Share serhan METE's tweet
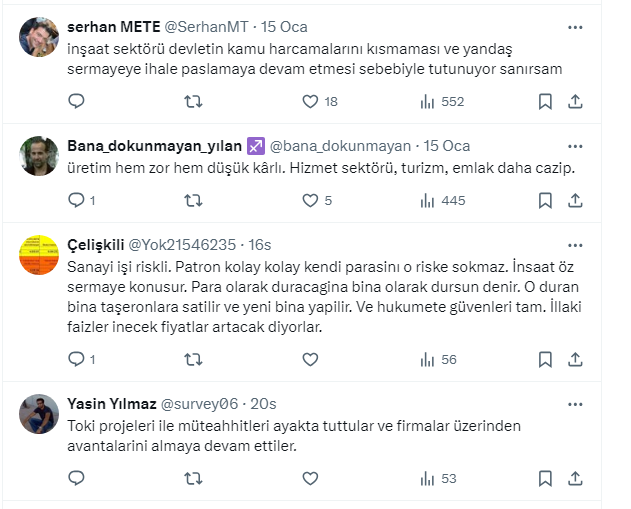631x509 pixels. (x=575, y=101)
